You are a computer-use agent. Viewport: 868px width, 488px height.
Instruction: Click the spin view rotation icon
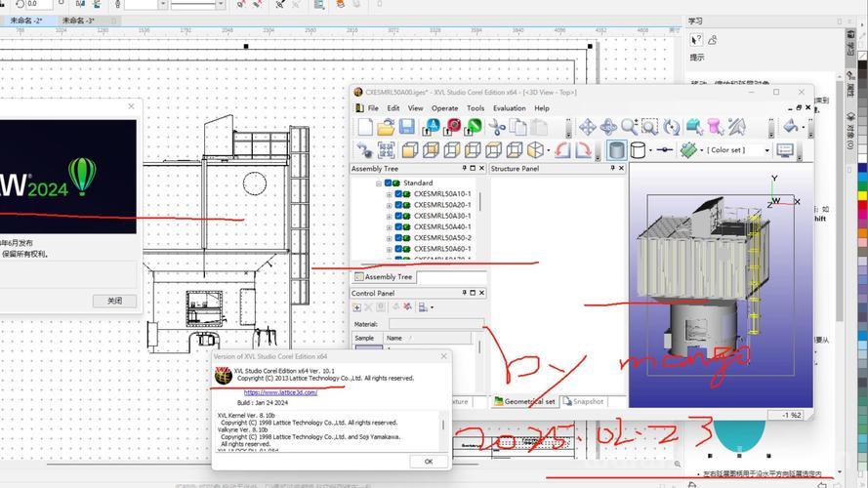pyautogui.click(x=672, y=127)
